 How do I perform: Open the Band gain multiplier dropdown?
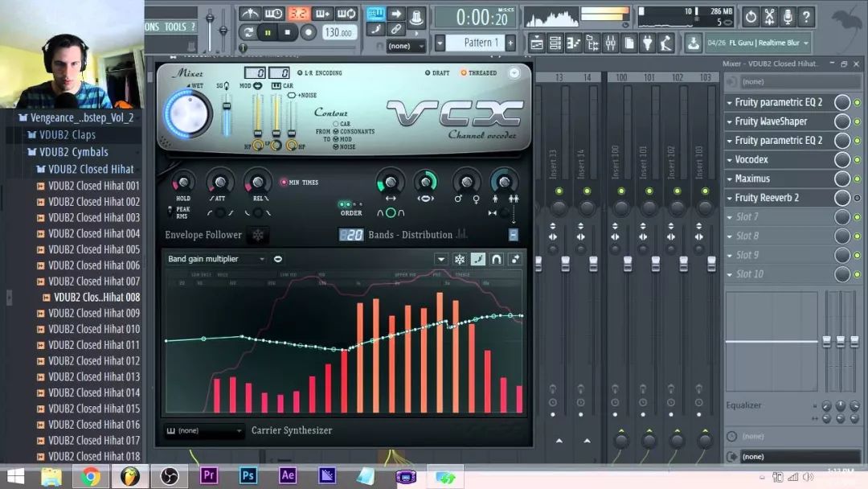[x=215, y=259]
